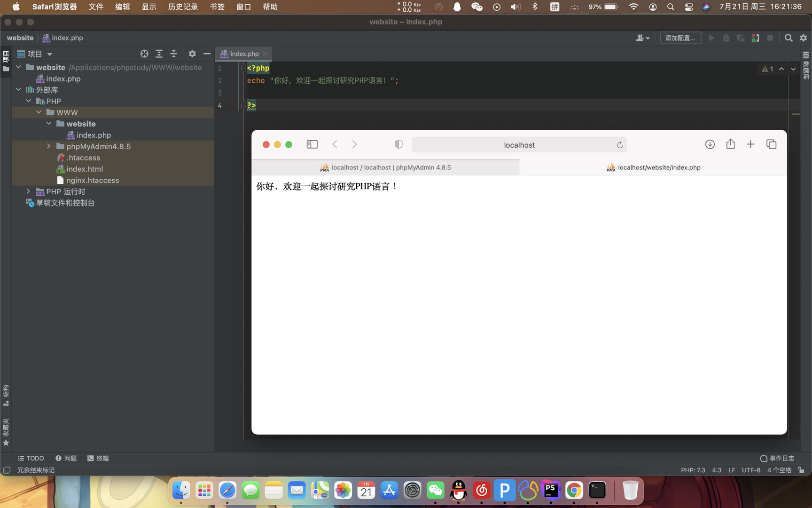Open Terminal from the Dock
This screenshot has height=508, width=812.
point(597,491)
